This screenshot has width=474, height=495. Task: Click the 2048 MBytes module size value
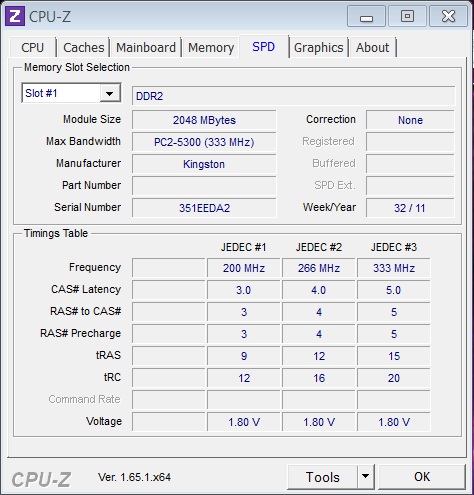(x=204, y=120)
